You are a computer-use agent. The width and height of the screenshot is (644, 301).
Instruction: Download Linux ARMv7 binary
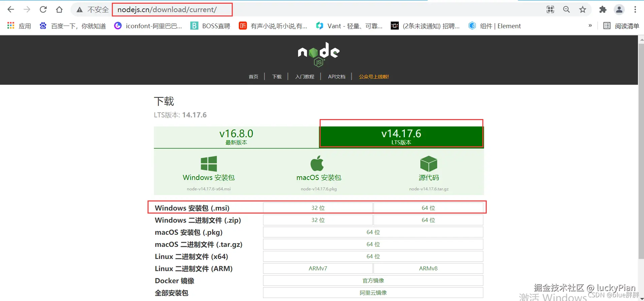tap(318, 268)
